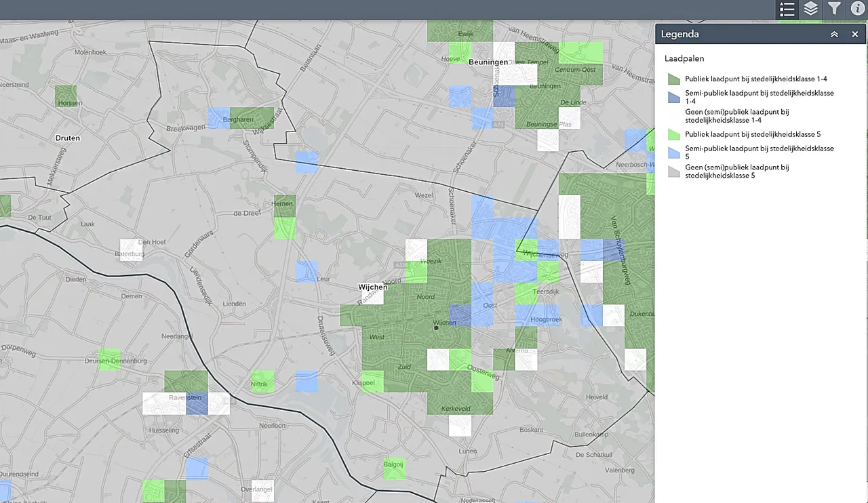Select the light green cell at Niftrik
This screenshot has width=868, height=503.
262,381
